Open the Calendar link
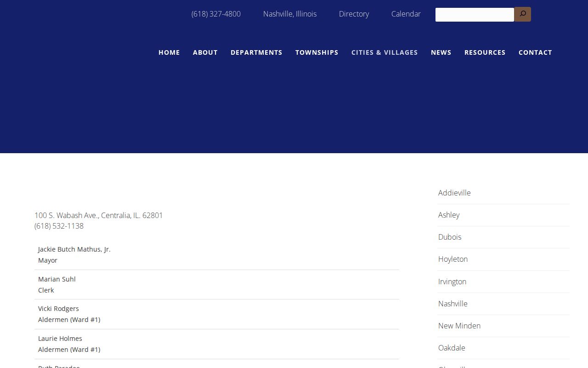 coord(406,14)
